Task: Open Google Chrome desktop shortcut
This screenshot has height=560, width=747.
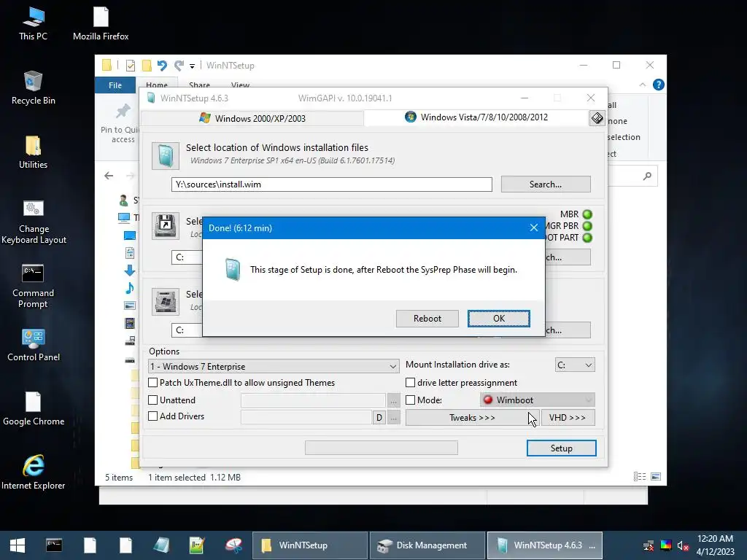Action: (x=34, y=408)
